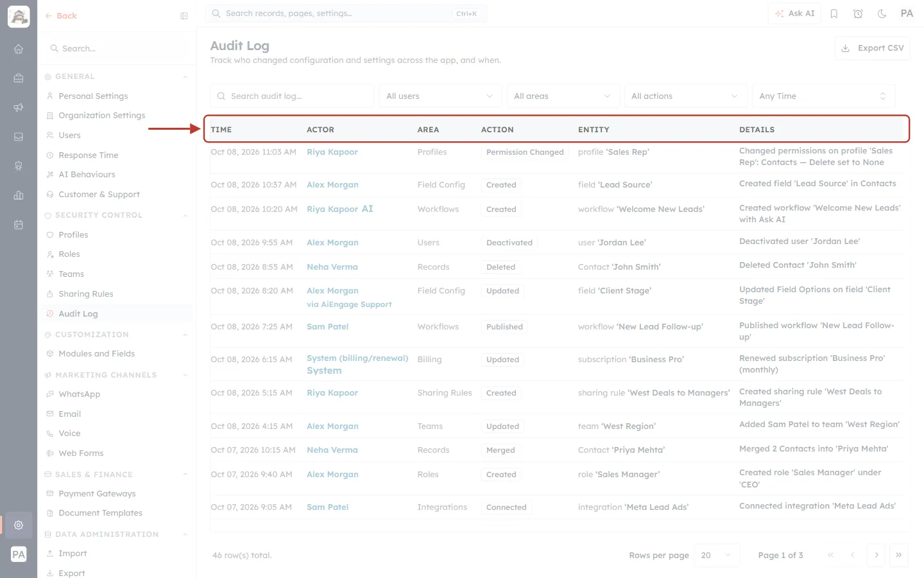This screenshot has height=578, width=924.
Task: Click Neha Verma in 8:55 AM row
Action: click(x=332, y=267)
